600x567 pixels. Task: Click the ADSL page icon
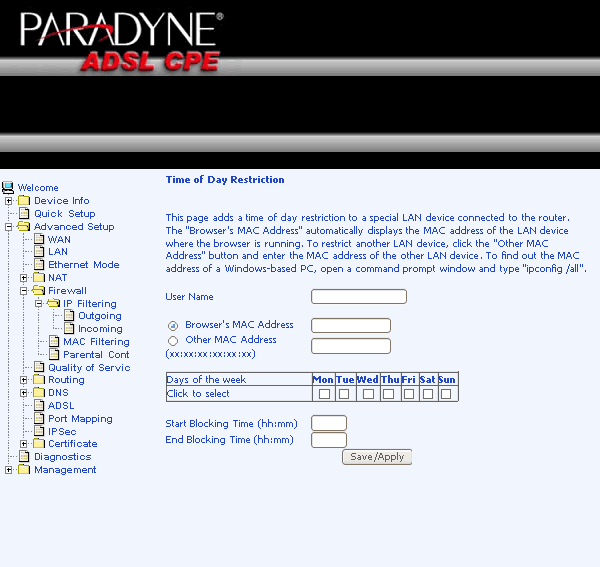pyautogui.click(x=39, y=405)
